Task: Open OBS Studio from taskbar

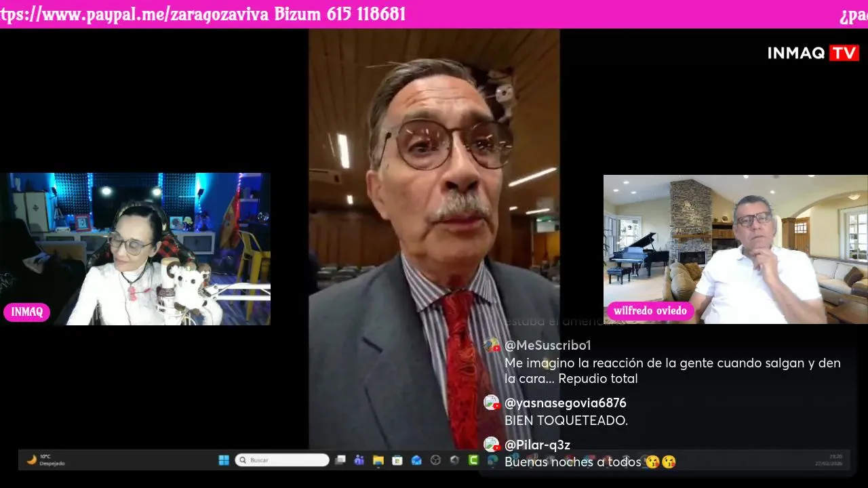Action: (435, 460)
